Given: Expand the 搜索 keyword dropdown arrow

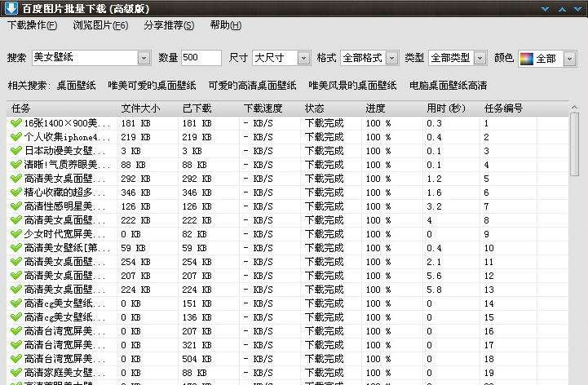Looking at the screenshot, I should [x=144, y=58].
